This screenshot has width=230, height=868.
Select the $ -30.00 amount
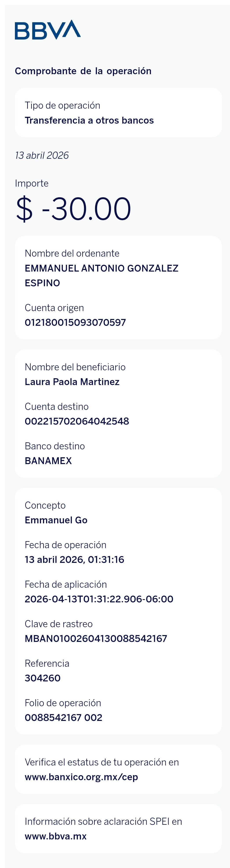73,209
